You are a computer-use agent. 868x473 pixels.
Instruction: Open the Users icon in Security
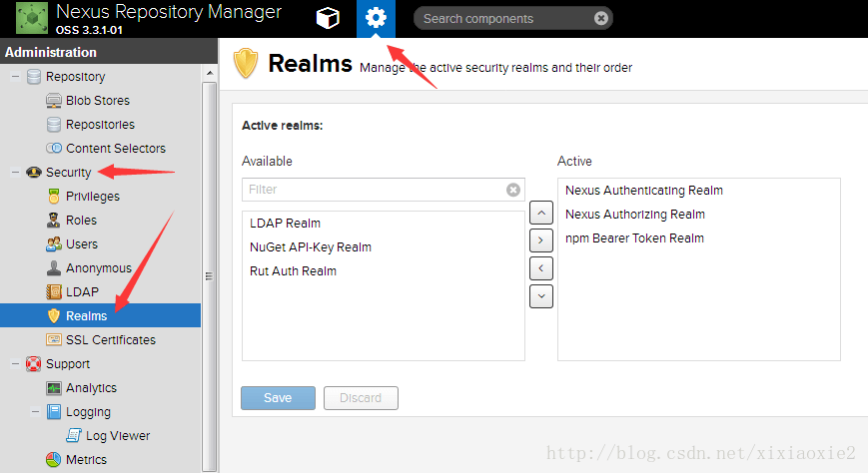point(54,244)
